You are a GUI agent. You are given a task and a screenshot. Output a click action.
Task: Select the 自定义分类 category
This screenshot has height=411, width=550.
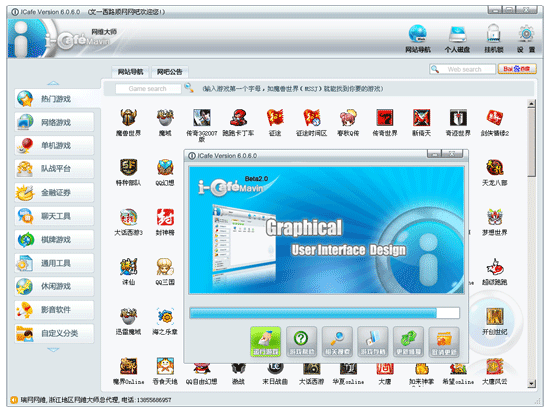coord(54,333)
